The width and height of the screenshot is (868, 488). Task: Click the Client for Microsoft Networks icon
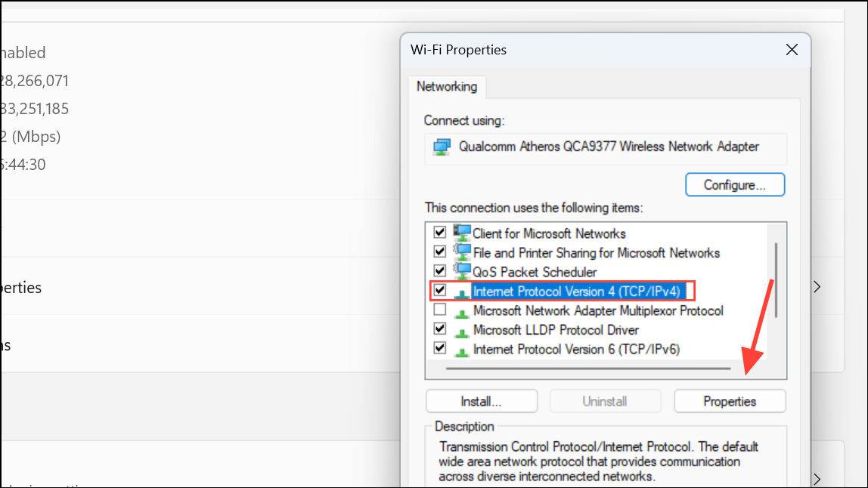click(461, 233)
